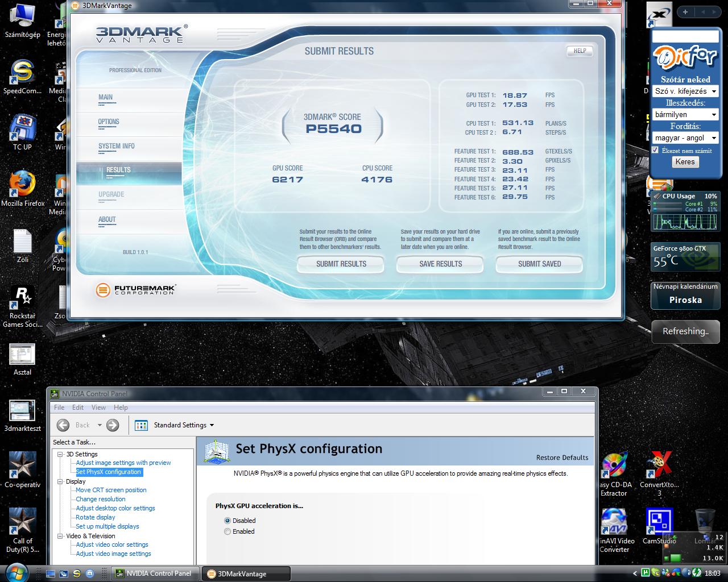728x582 pixels.
Task: Click the NVIDIA Control Panel Back arrow
Action: pyautogui.click(x=63, y=425)
